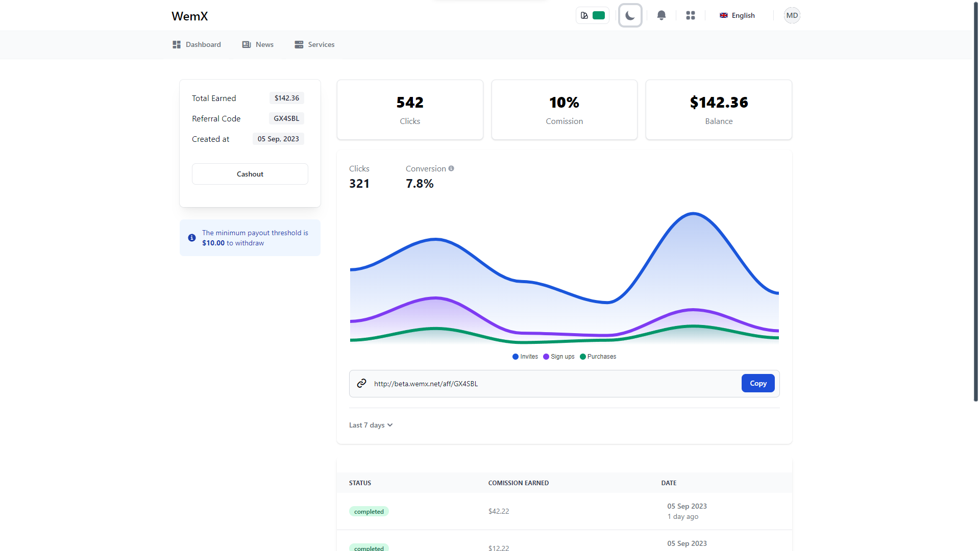Copy the affiliate link with Copy button
This screenshot has height=551, width=980.
[x=758, y=383]
